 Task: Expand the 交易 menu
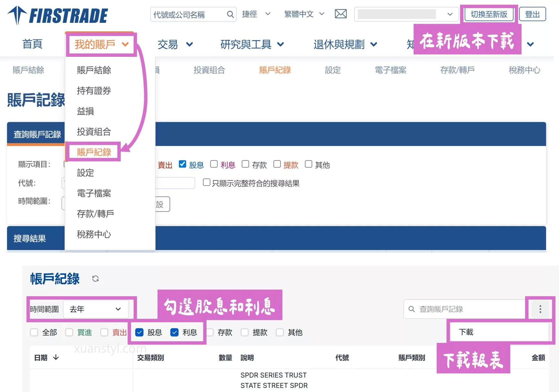point(175,44)
